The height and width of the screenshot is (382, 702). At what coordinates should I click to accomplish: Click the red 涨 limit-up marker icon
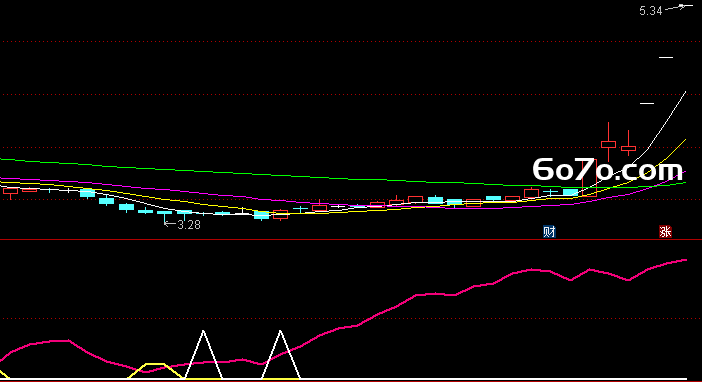(665, 232)
